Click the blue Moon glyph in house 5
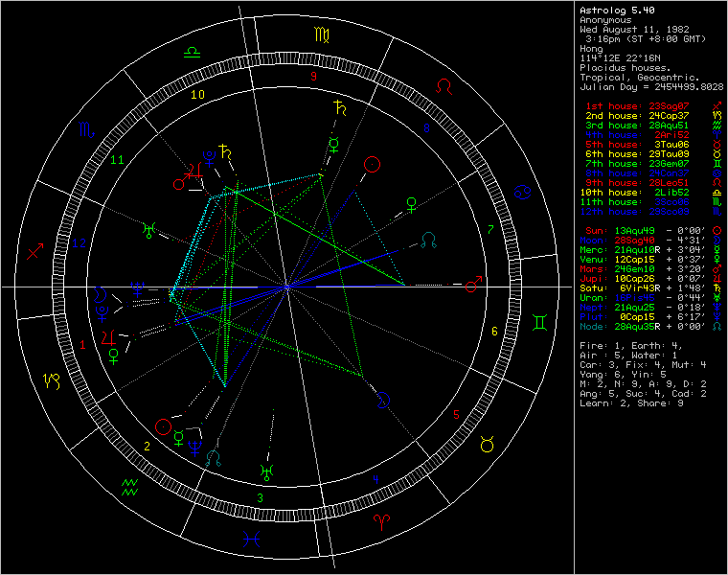The height and width of the screenshot is (575, 728). [x=383, y=401]
